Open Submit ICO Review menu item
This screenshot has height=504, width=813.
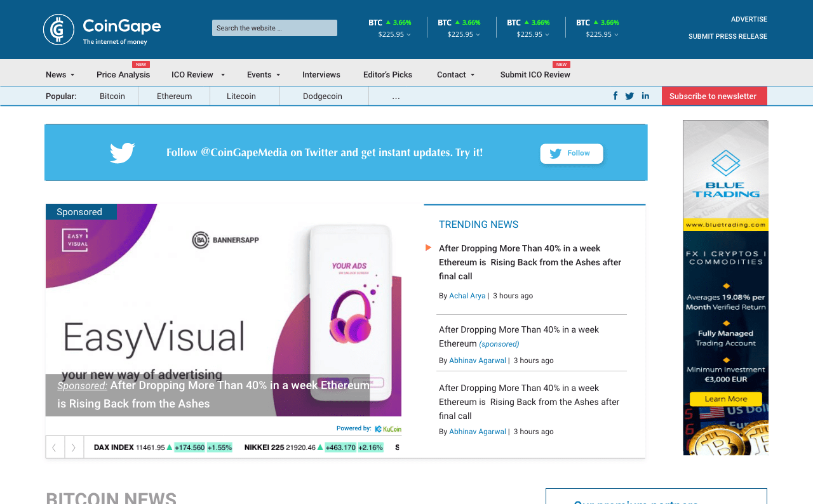[x=535, y=75]
